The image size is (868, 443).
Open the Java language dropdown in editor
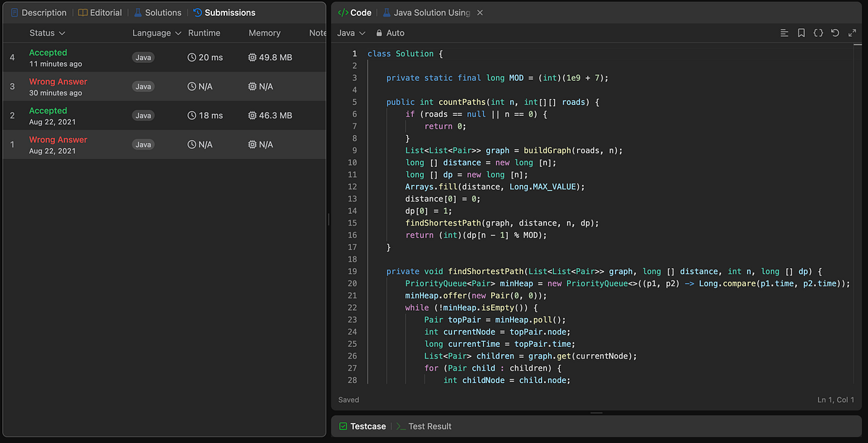point(351,33)
